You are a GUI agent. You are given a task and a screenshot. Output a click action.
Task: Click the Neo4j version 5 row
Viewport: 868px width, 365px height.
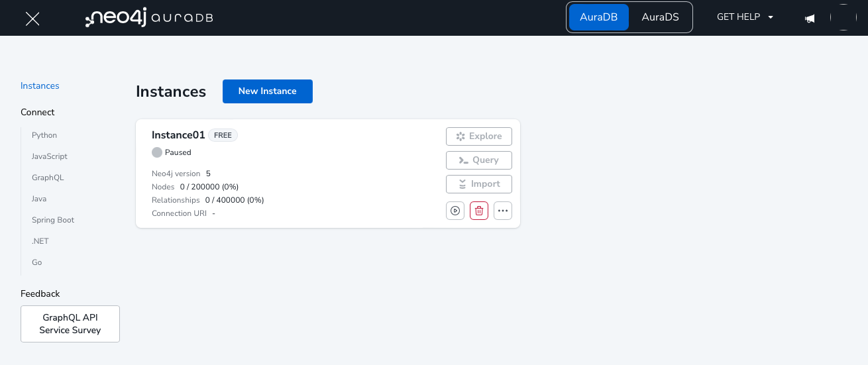pos(182,174)
